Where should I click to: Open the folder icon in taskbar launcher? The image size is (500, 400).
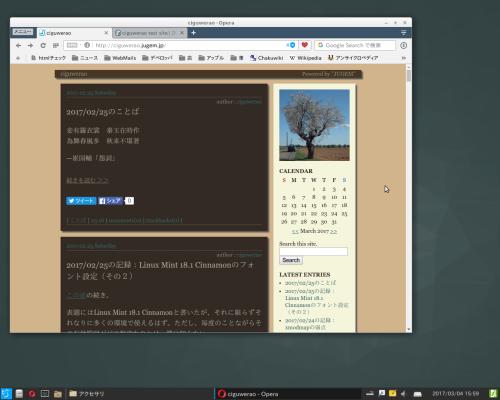[x=58, y=394]
